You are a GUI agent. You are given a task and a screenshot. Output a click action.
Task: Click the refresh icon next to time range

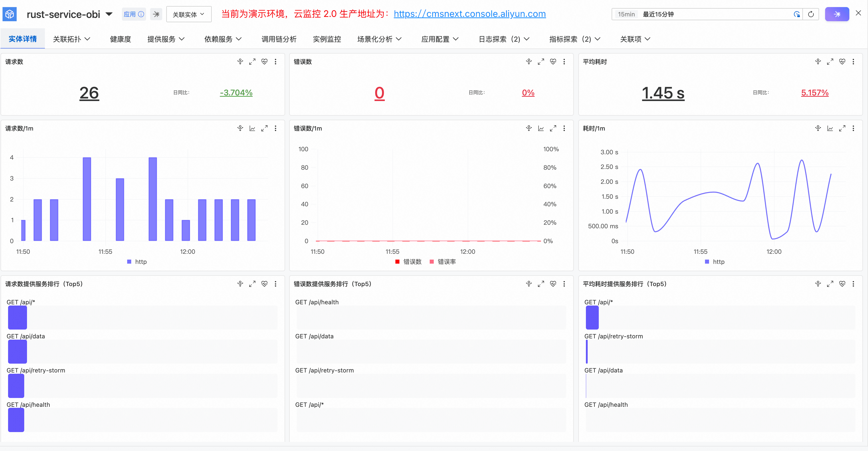pos(811,14)
